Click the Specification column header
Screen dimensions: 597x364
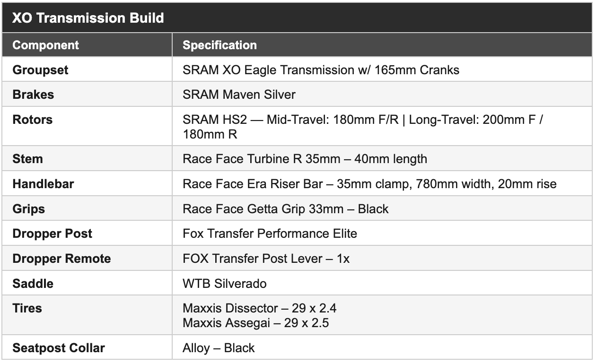coord(219,45)
